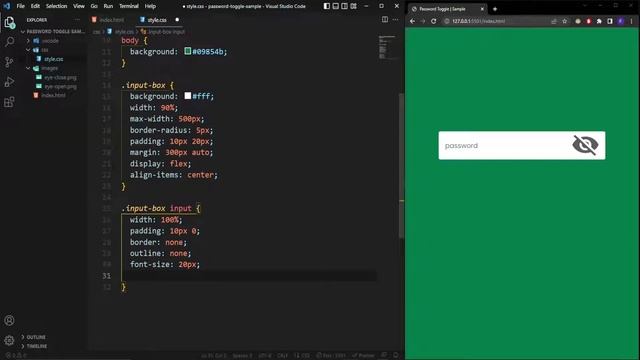
Task: Toggle password visibility eye icon
Action: coord(585,145)
